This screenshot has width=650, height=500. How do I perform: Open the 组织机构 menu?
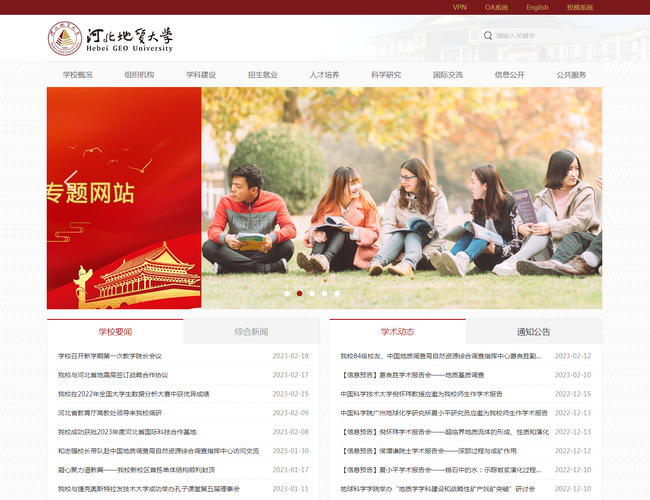(139, 75)
